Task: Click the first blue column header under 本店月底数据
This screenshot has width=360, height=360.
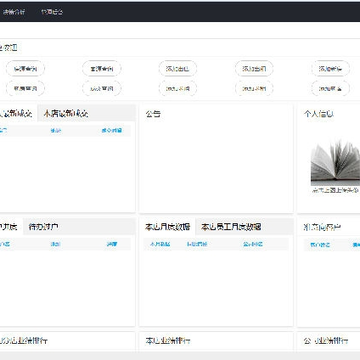Action: (x=160, y=244)
